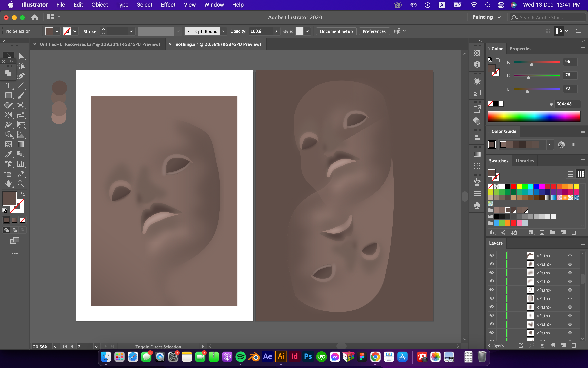Open the graphic Style dropdown

(307, 31)
